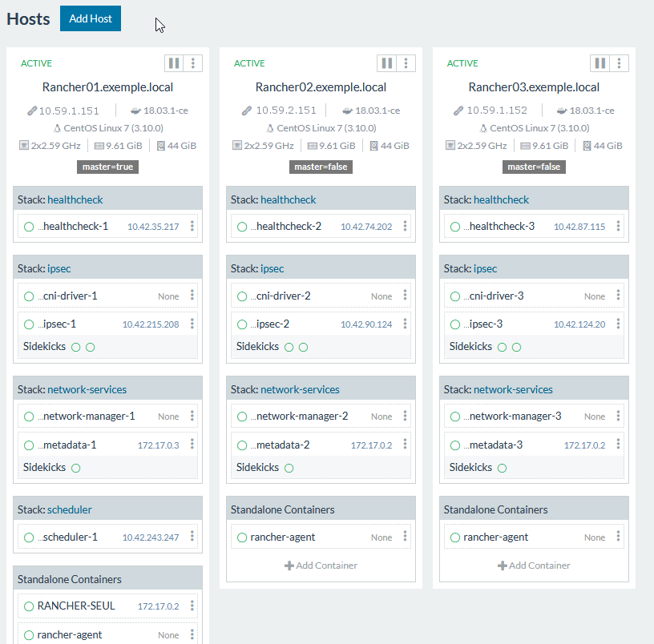
Task: Click metadata-2 status circle icon
Action: (x=242, y=445)
